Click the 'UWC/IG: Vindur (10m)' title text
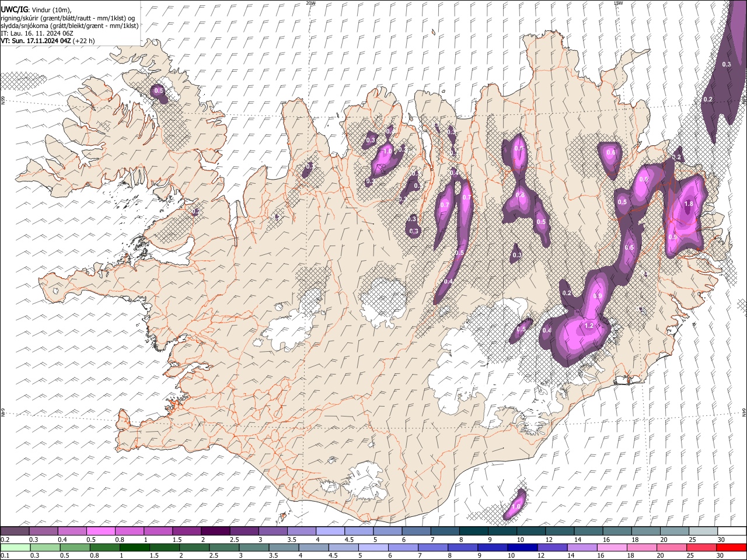The width and height of the screenshot is (747, 560). [36, 9]
